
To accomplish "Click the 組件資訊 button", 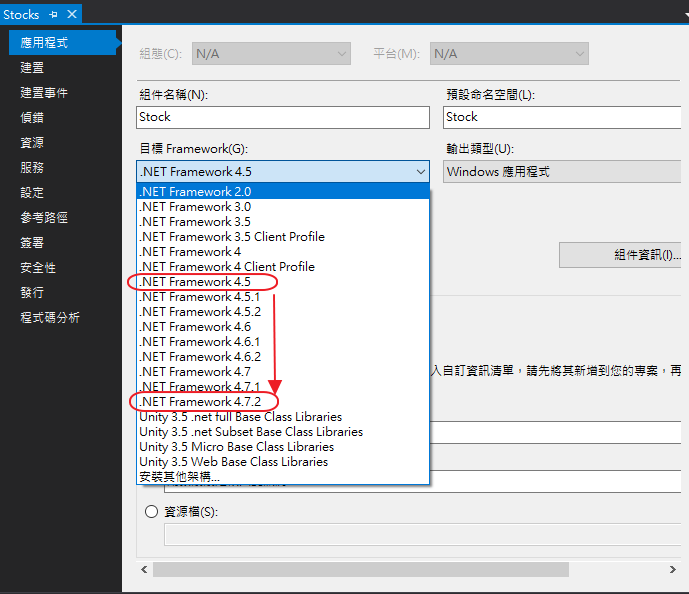I will [x=620, y=255].
